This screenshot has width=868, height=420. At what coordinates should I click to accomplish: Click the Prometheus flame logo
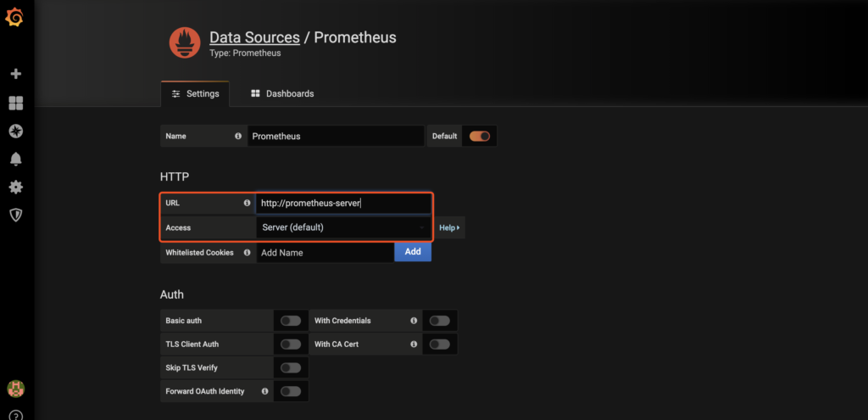click(185, 42)
